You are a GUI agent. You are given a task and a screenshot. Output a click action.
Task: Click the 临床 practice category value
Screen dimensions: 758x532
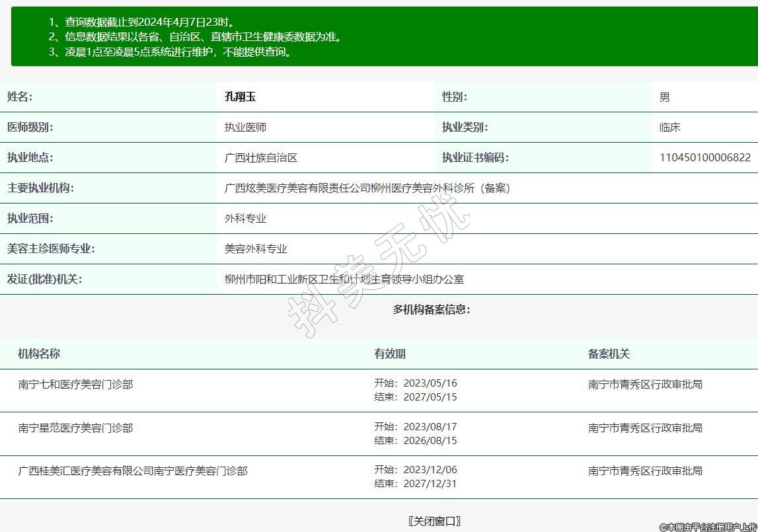669,128
